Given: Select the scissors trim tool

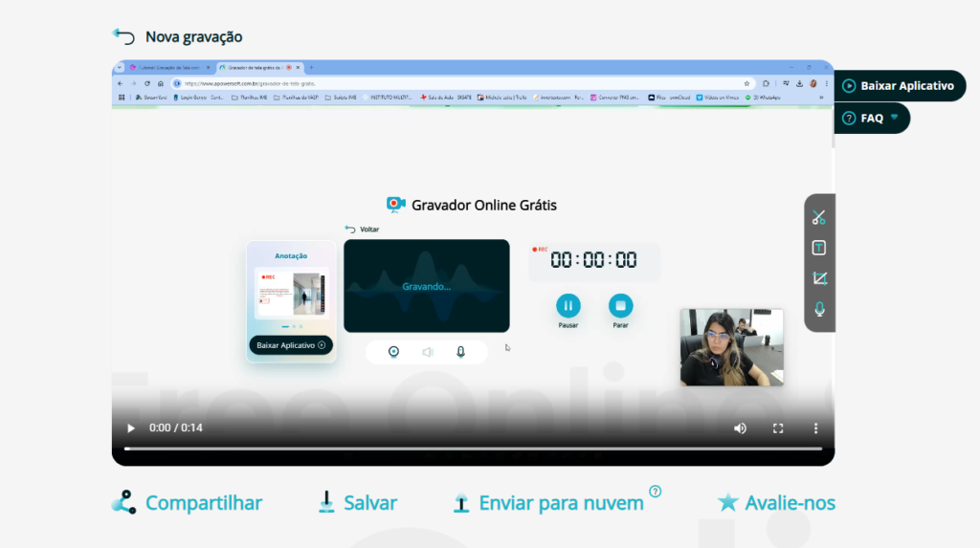Looking at the screenshot, I should (818, 217).
